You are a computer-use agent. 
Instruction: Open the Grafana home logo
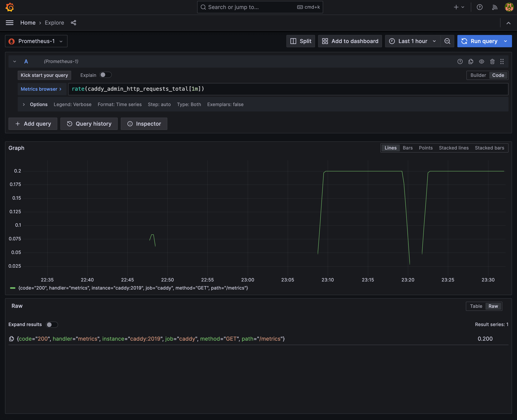point(10,7)
